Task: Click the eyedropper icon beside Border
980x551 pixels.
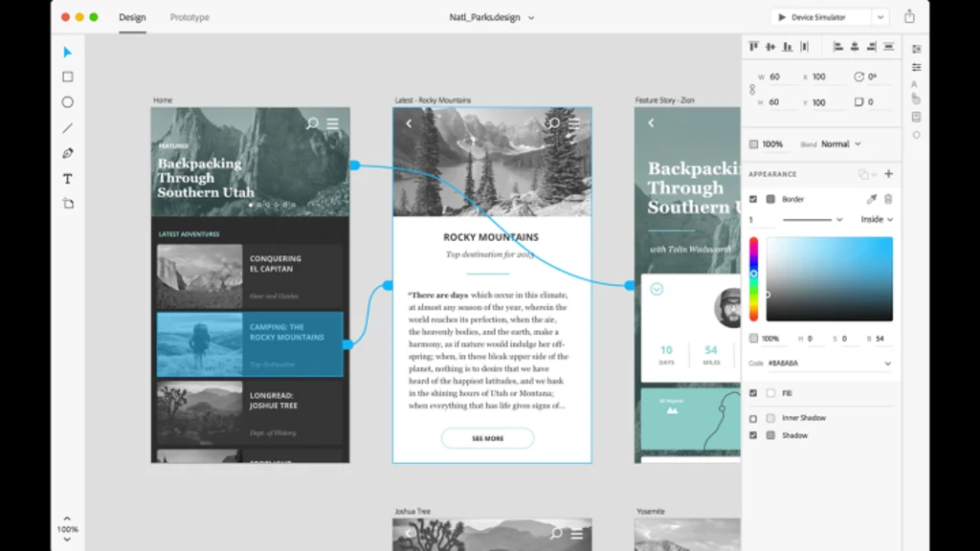Action: (x=871, y=199)
